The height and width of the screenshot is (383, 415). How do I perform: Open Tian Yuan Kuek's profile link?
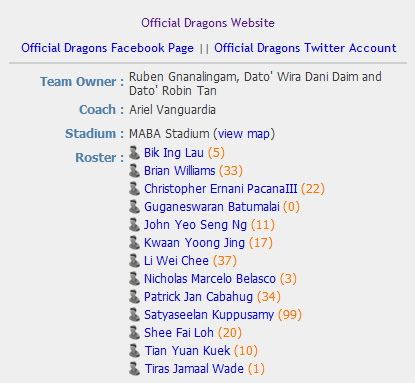187,351
